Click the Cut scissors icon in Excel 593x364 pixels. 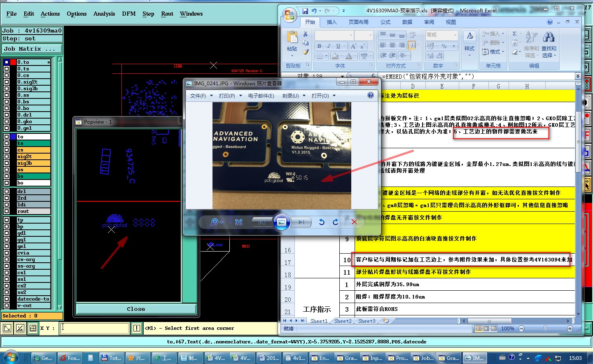305,34
